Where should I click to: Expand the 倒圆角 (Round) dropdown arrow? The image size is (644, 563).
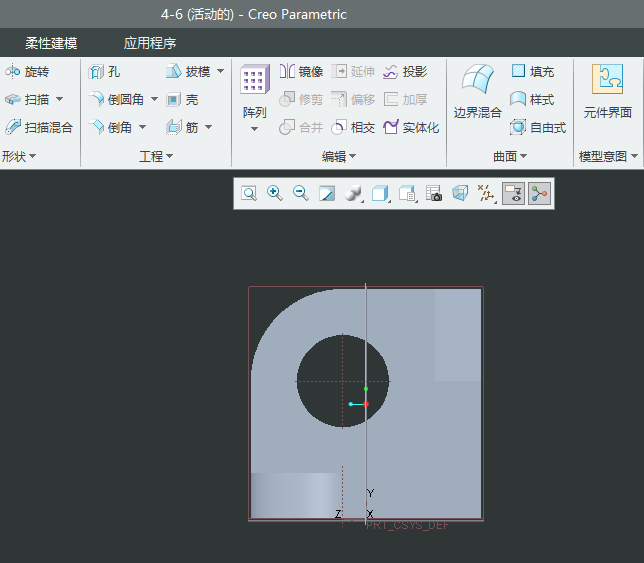click(x=154, y=99)
